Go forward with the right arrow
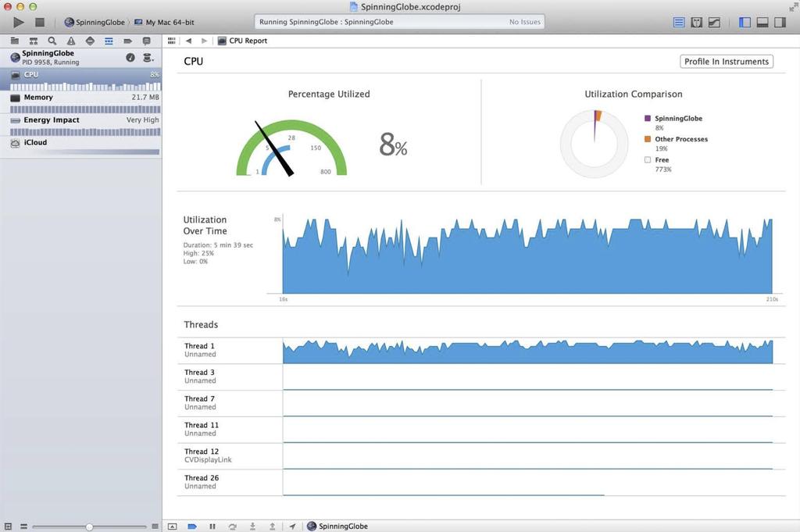The height and width of the screenshot is (532, 800). pyautogui.click(x=204, y=41)
